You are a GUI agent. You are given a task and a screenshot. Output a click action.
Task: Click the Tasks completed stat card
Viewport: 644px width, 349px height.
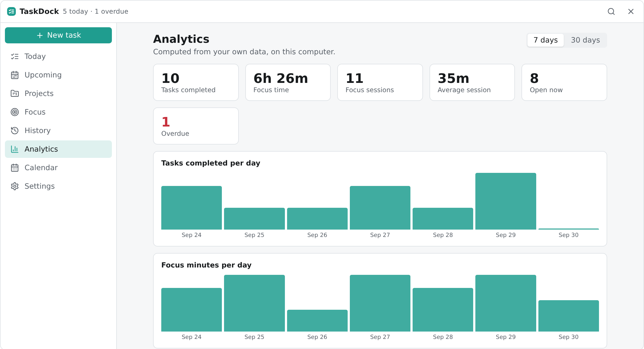click(196, 82)
